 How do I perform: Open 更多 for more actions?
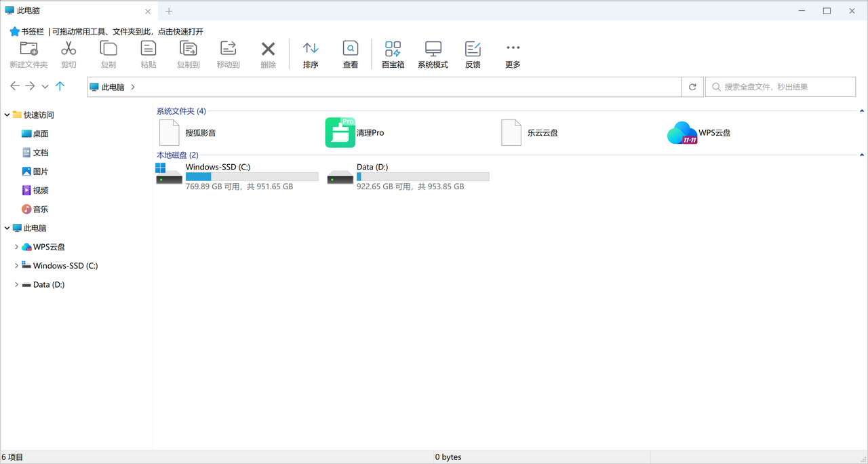513,53
